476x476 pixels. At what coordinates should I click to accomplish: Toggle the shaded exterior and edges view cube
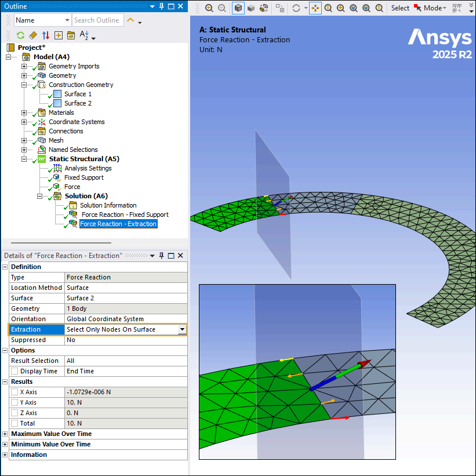pos(238,8)
